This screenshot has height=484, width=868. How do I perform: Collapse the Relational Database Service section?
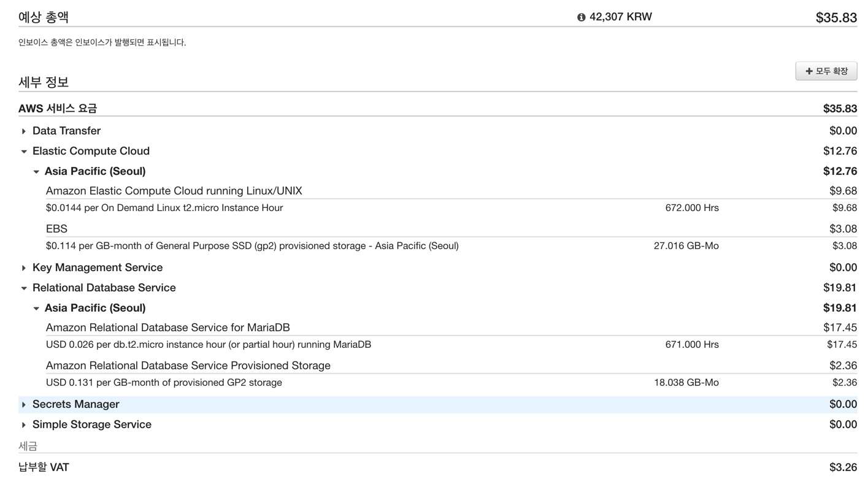24,288
